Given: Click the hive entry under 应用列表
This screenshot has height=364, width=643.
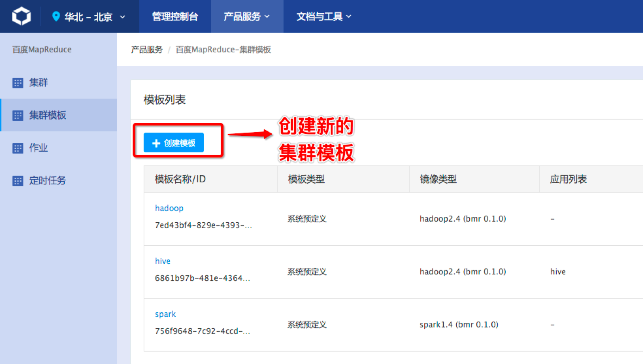Looking at the screenshot, I should coord(558,272).
